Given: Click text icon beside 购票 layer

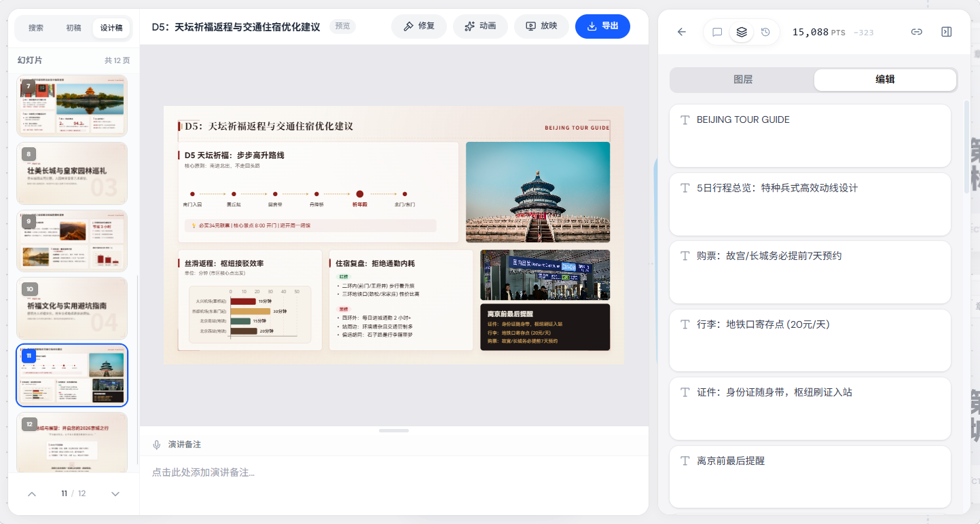Looking at the screenshot, I should point(685,256).
